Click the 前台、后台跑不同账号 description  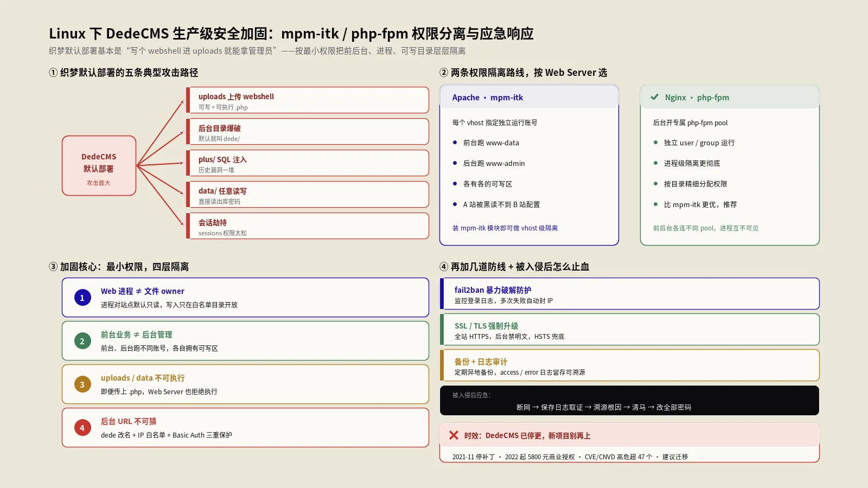click(x=159, y=348)
